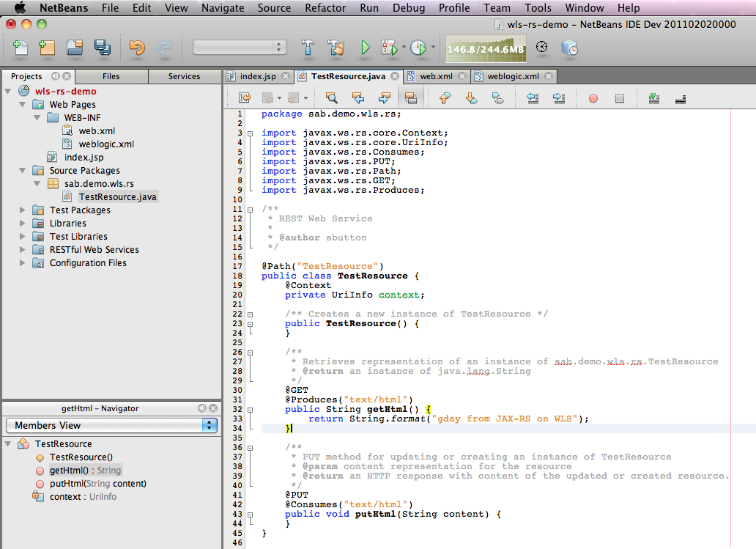Toggle the Comment lines editor icon

coord(653,97)
